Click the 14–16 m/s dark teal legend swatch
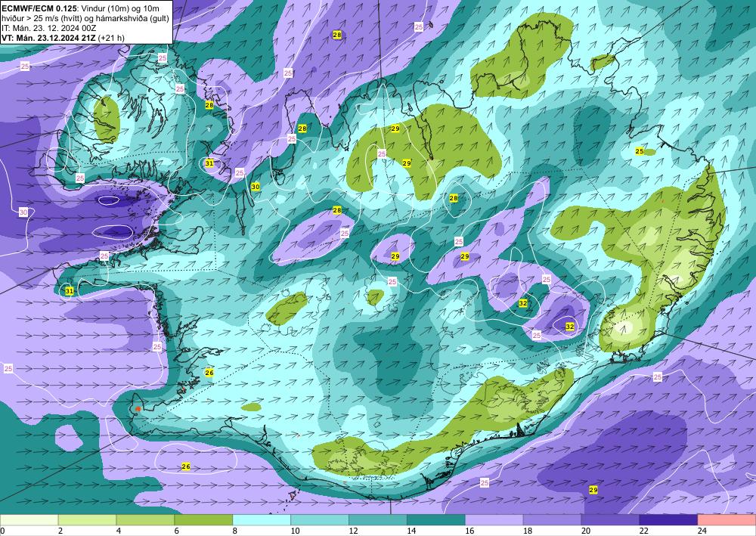Viewport: 756px width, 536px height. (x=436, y=520)
